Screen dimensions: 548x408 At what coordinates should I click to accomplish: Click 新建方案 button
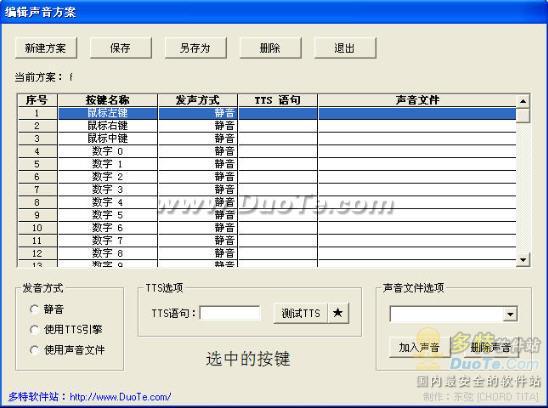(46, 48)
